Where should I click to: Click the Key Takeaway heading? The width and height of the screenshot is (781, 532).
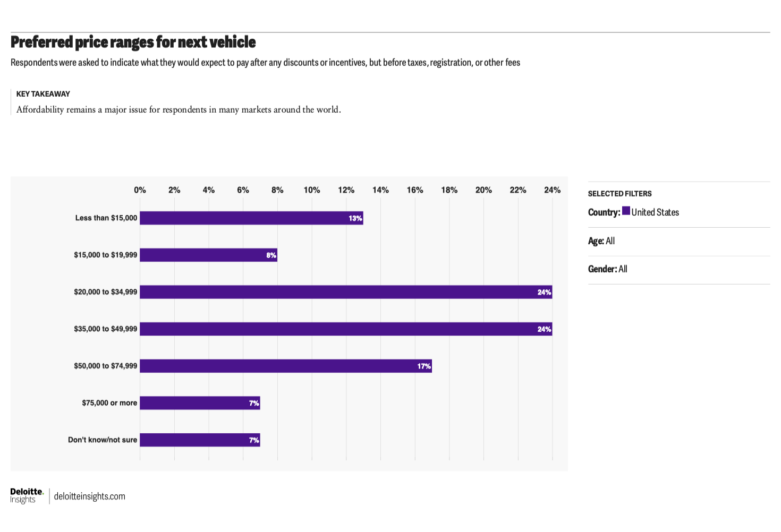pyautogui.click(x=43, y=94)
